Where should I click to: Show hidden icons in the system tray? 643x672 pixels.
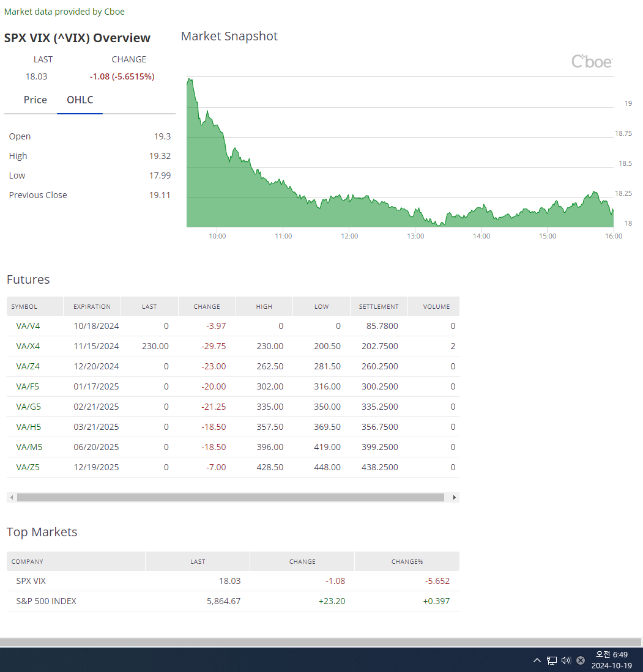point(537,660)
